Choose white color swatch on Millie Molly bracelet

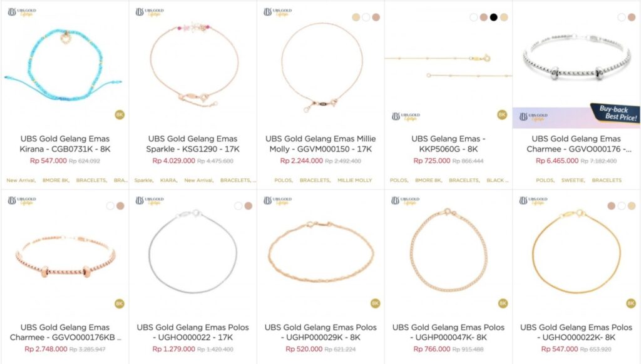366,18
